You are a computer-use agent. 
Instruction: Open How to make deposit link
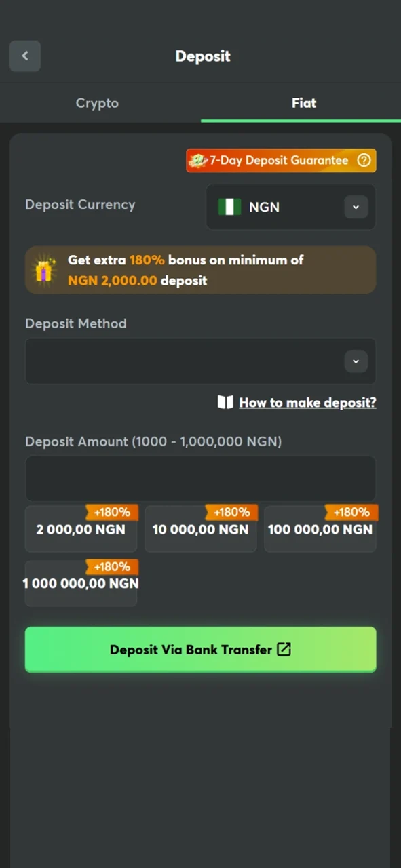[307, 402]
